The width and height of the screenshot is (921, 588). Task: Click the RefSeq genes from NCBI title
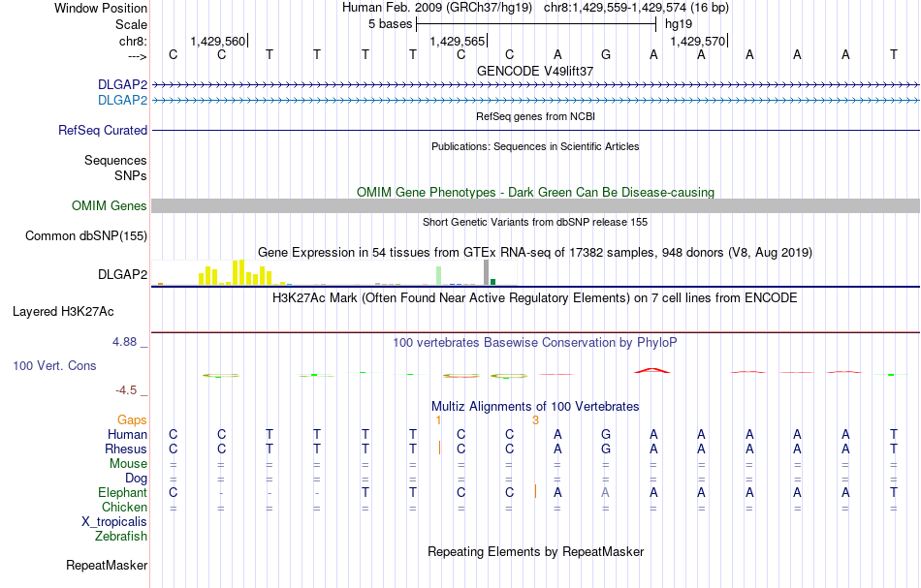[535, 116]
